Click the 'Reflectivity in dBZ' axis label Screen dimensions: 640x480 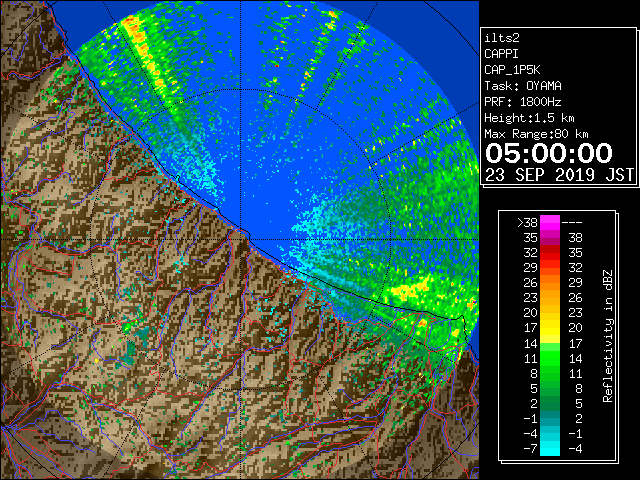pos(608,336)
